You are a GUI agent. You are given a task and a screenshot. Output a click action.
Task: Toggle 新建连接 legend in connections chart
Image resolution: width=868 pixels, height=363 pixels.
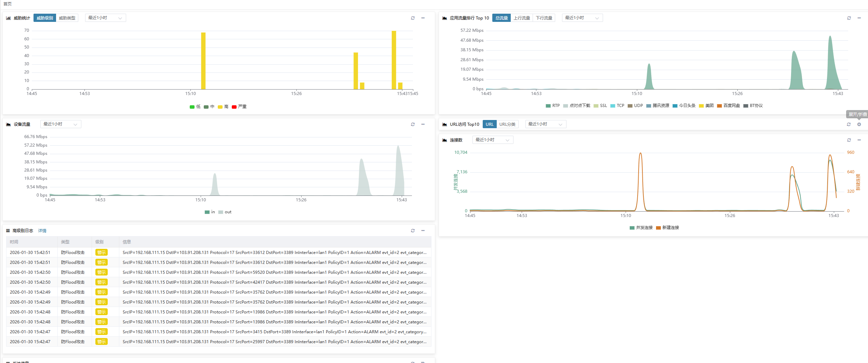point(667,228)
